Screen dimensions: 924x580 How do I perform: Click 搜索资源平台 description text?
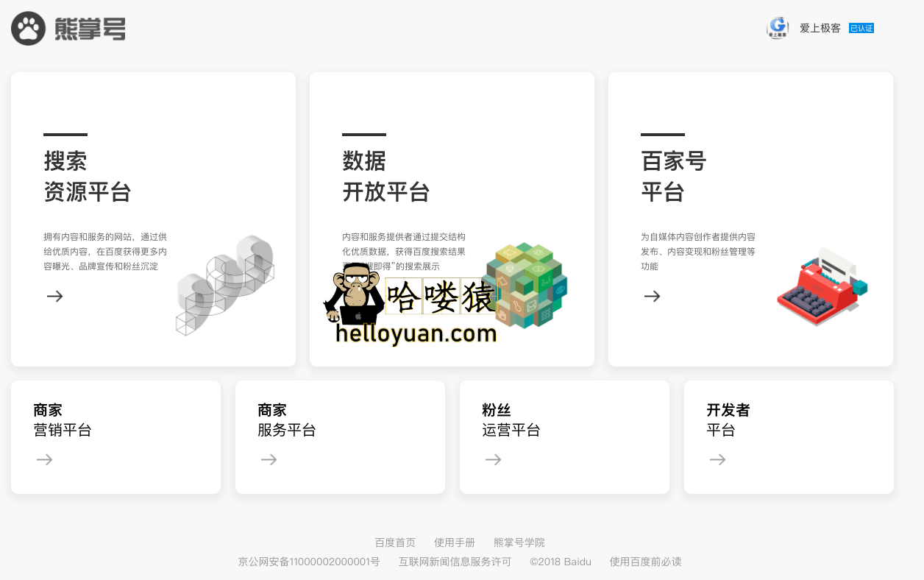coord(105,252)
